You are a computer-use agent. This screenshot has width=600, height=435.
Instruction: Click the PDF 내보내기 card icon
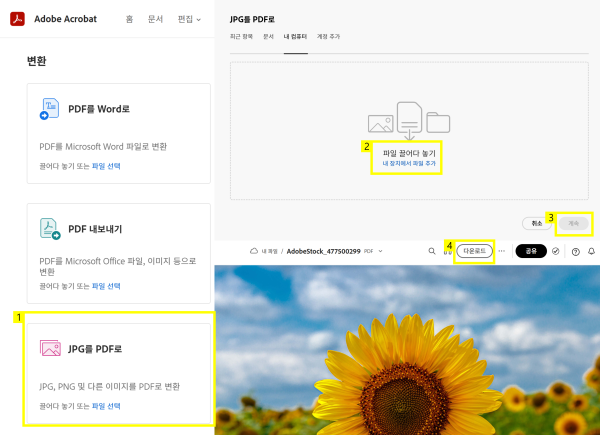tap(50, 229)
